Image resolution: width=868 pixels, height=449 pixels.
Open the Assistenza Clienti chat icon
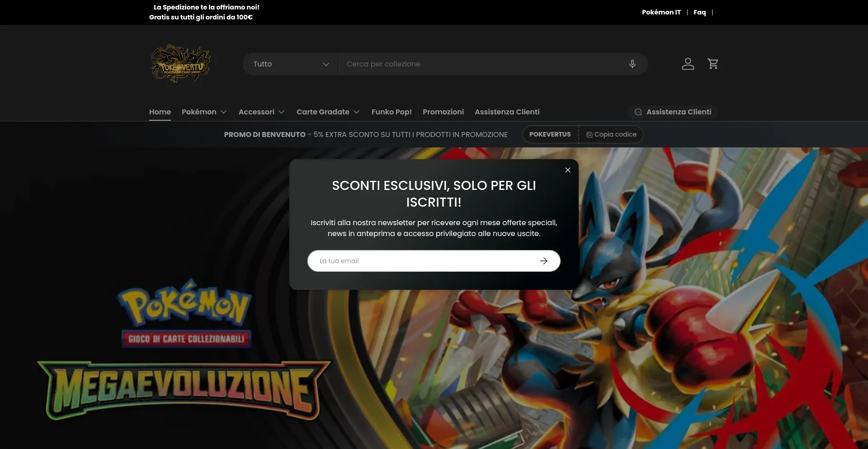click(x=638, y=112)
